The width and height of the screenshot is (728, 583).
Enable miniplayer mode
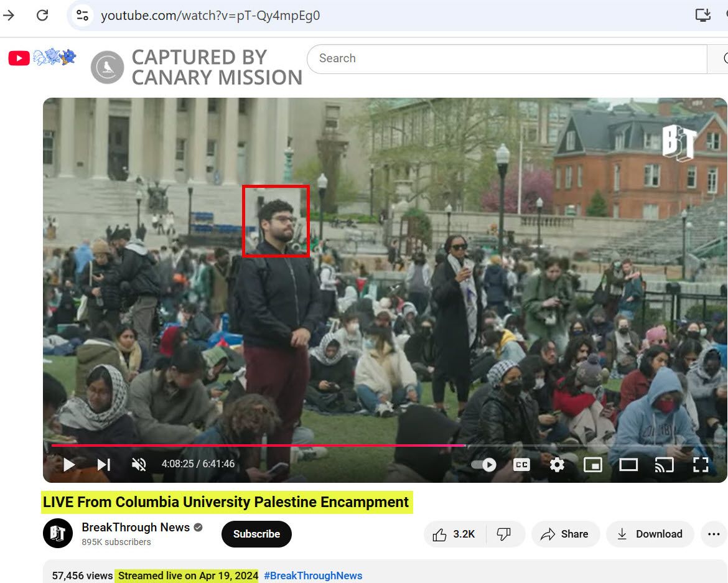(592, 464)
